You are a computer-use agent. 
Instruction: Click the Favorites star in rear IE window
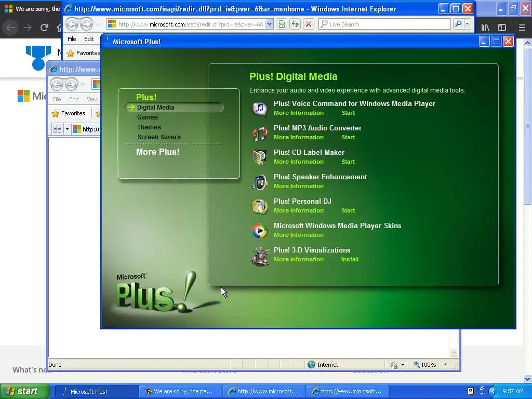pos(55,113)
